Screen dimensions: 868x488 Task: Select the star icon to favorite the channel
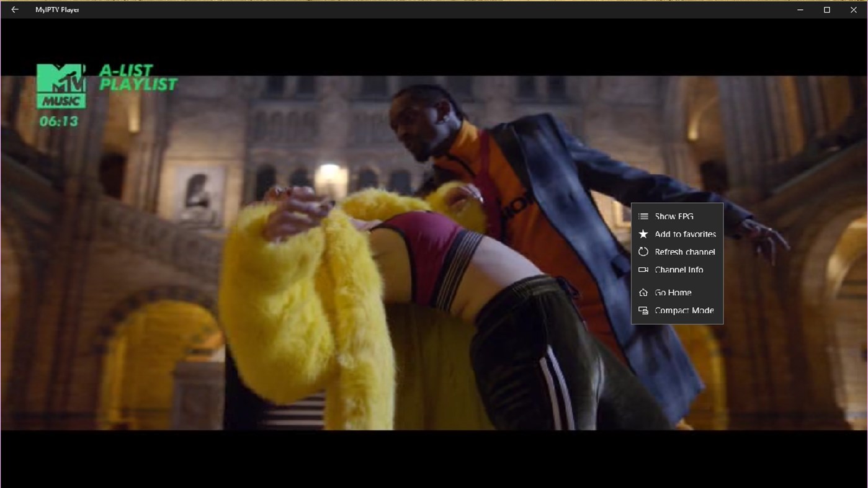[x=643, y=234]
